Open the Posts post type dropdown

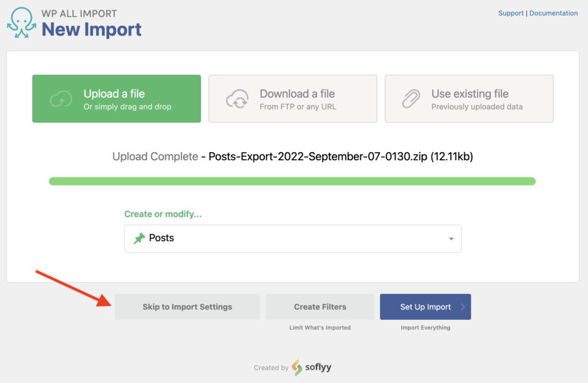click(293, 238)
